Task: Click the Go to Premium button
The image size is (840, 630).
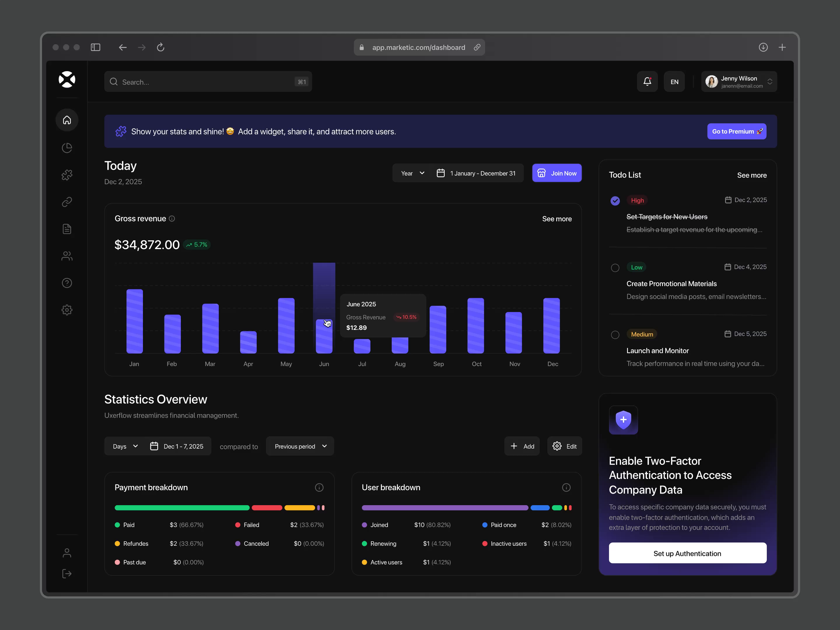Action: [x=736, y=131]
